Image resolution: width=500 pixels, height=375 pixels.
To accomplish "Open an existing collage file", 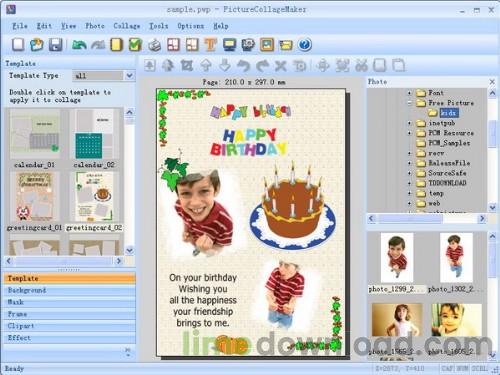I will 37,45.
